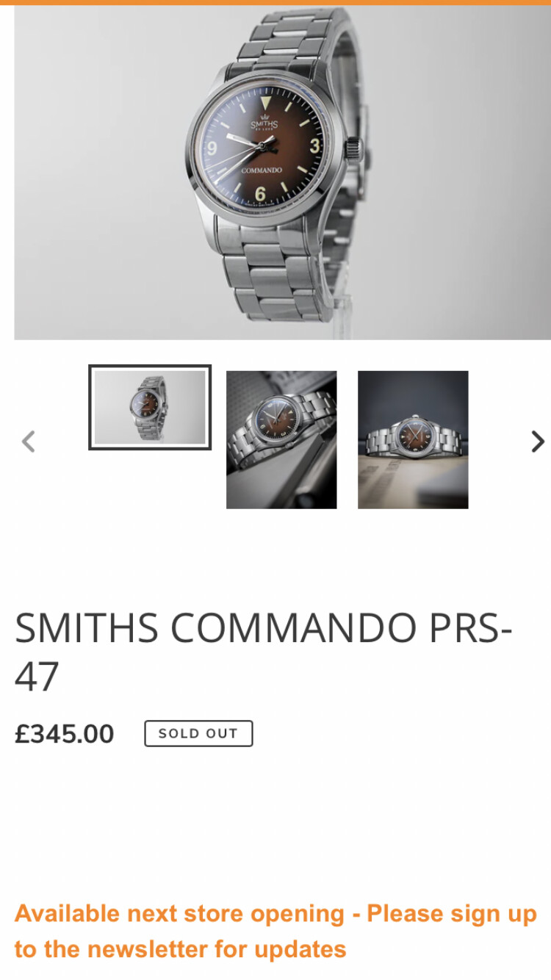View the black-and-white angled watch thumbnail
551x980 pixels.
click(x=281, y=439)
